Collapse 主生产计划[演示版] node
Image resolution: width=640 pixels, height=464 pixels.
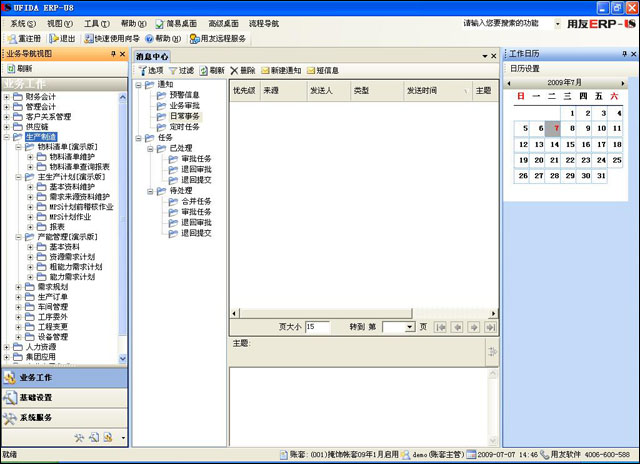click(18, 177)
